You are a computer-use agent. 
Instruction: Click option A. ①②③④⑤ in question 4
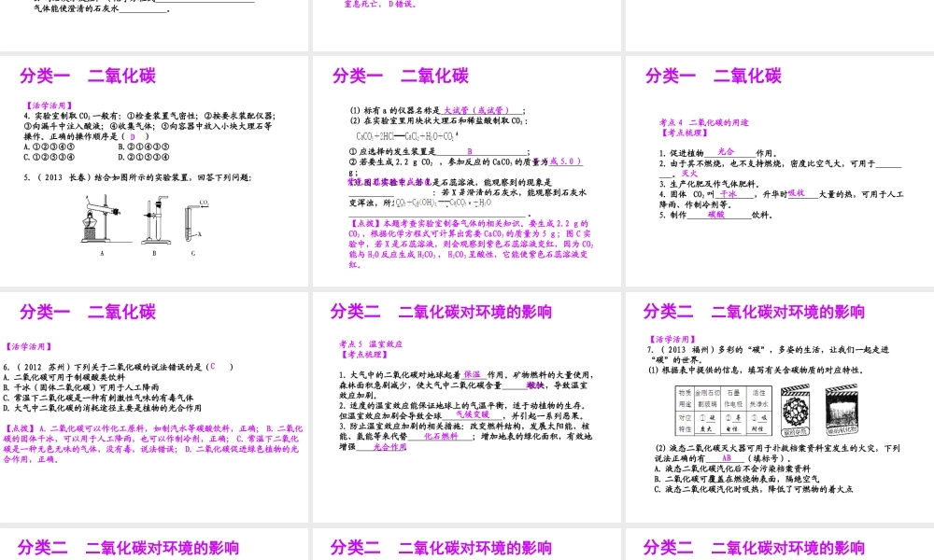pyautogui.click(x=50, y=147)
